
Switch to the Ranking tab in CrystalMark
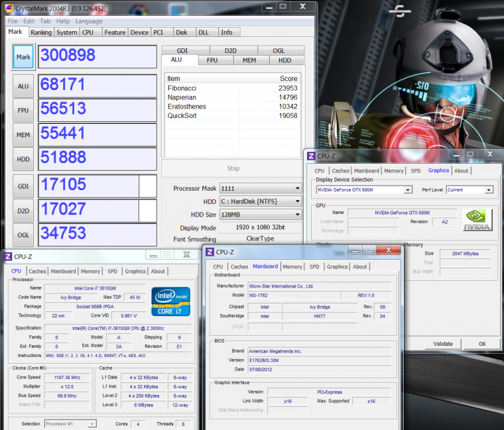[40, 32]
